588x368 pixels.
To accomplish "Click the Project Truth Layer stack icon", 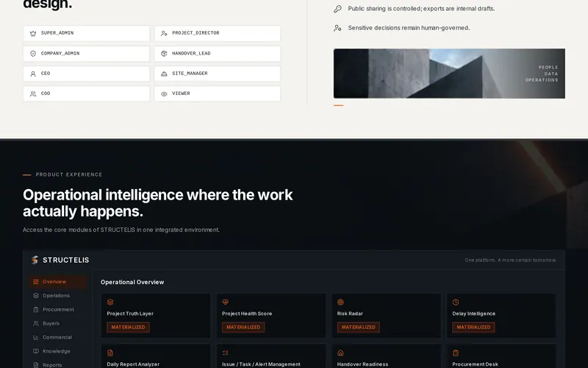I will [x=110, y=302].
